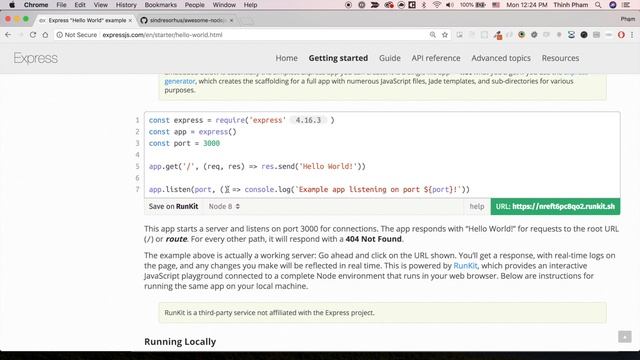The height and width of the screenshot is (360, 640).
Task: Click the Not Secure site info icon
Action: [60, 35]
